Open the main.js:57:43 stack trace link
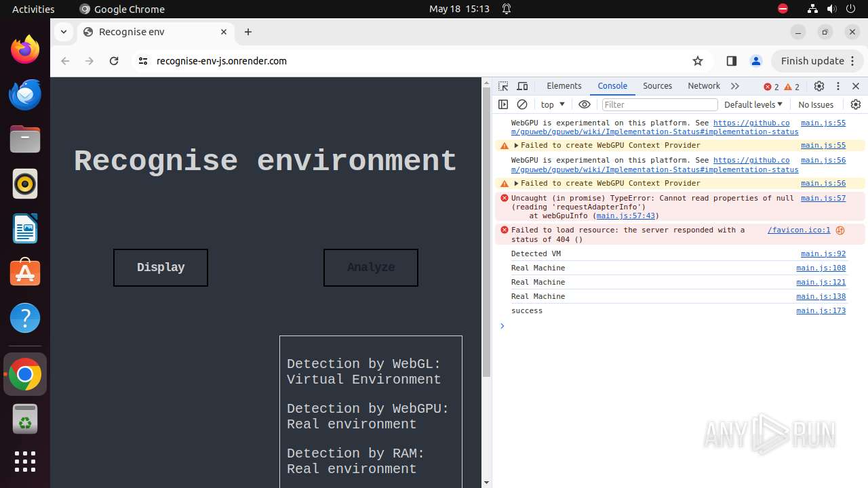The height and width of the screenshot is (488, 868). coord(625,216)
